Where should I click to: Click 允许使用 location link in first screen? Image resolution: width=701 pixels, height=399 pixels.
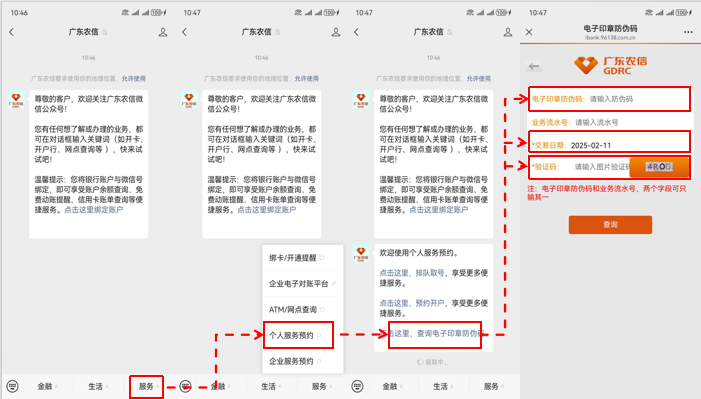click(134, 78)
